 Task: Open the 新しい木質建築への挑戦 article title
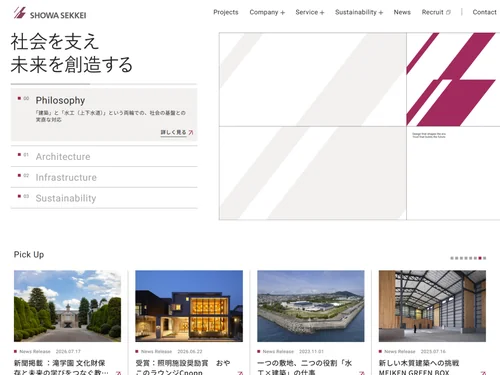419,367
